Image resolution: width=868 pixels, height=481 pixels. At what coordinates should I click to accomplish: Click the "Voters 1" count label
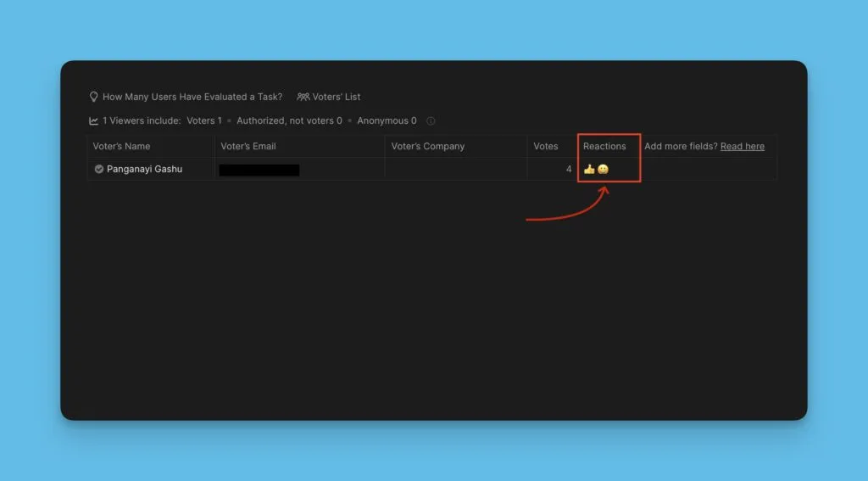(x=203, y=121)
